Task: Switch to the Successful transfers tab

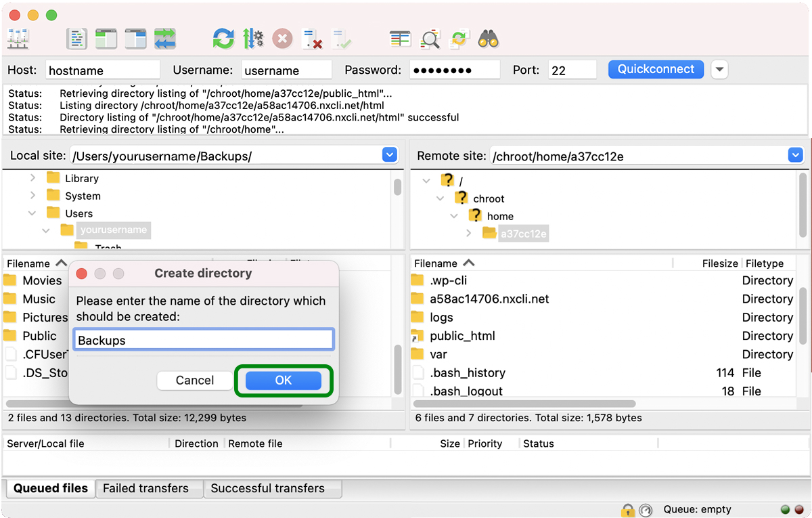Action: click(273, 488)
